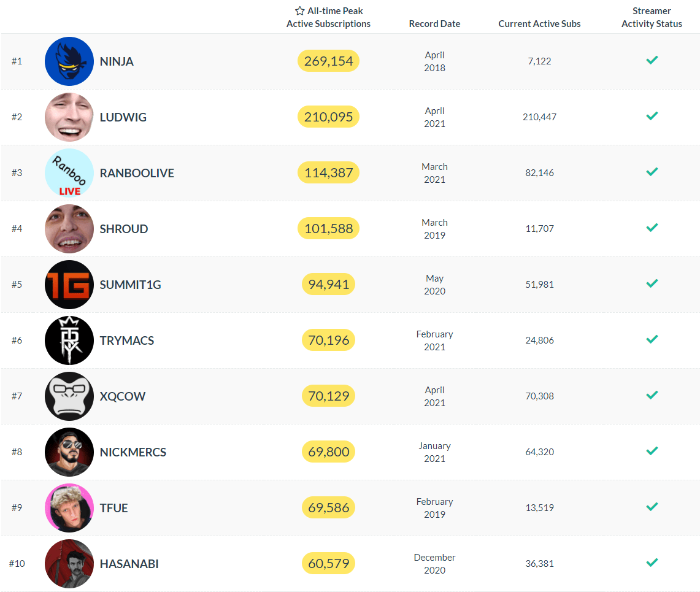The width and height of the screenshot is (700, 592).
Task: Click the 210,095 peak subs badge
Action: (x=328, y=117)
